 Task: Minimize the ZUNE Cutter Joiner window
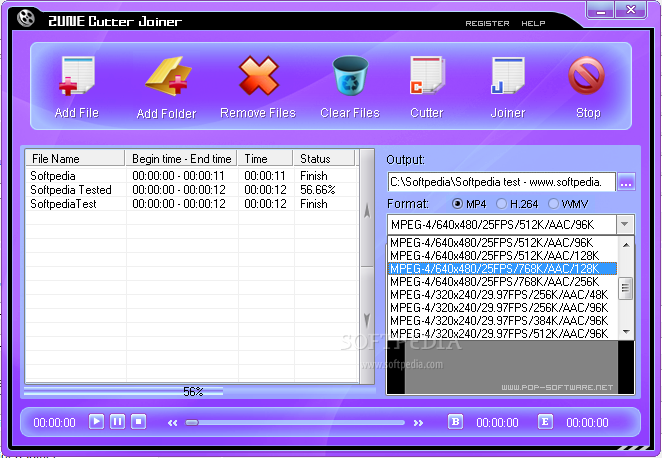point(600,10)
